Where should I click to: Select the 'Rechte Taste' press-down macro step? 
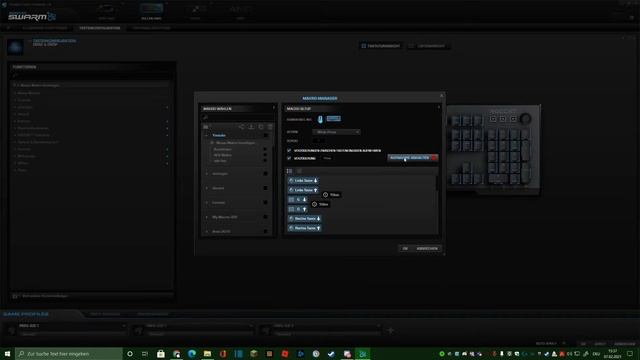tap(304, 218)
